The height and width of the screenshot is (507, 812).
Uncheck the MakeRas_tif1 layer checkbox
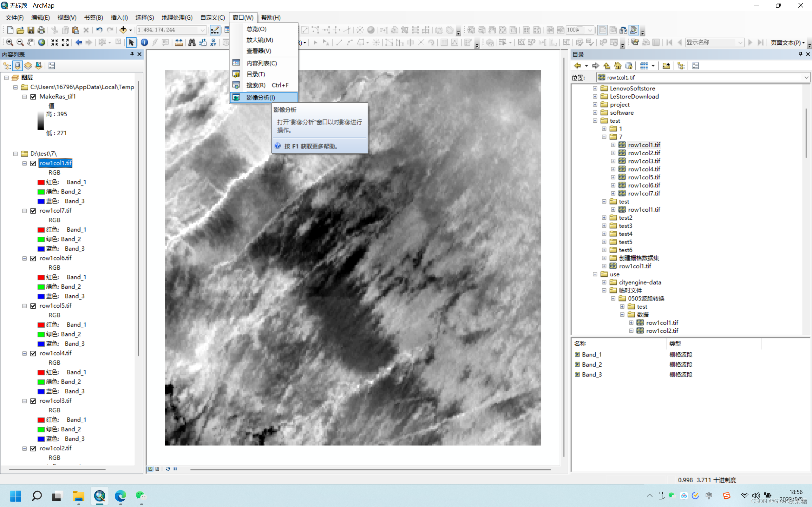click(x=33, y=97)
